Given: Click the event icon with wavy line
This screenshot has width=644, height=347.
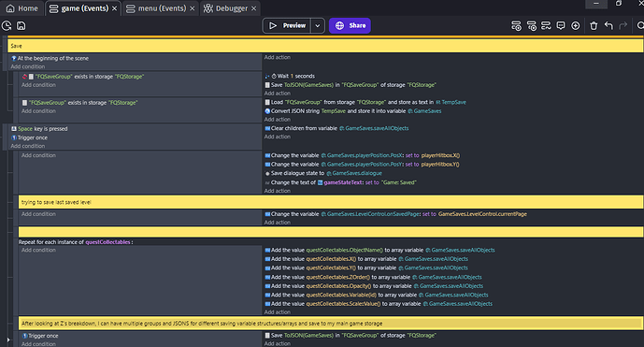Looking at the screenshot, I should coord(546,26).
